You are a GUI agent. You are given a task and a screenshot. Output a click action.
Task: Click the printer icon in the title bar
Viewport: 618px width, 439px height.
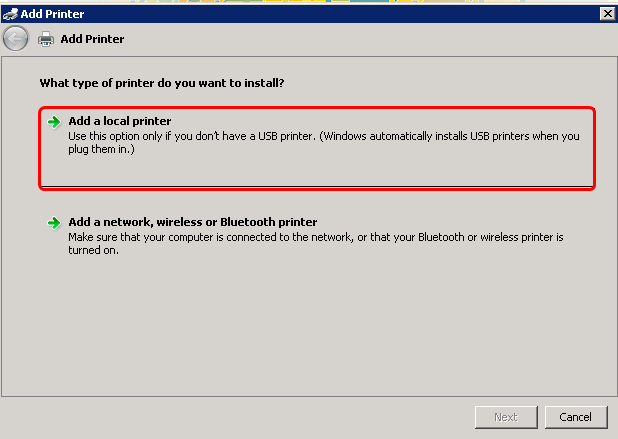(10, 13)
